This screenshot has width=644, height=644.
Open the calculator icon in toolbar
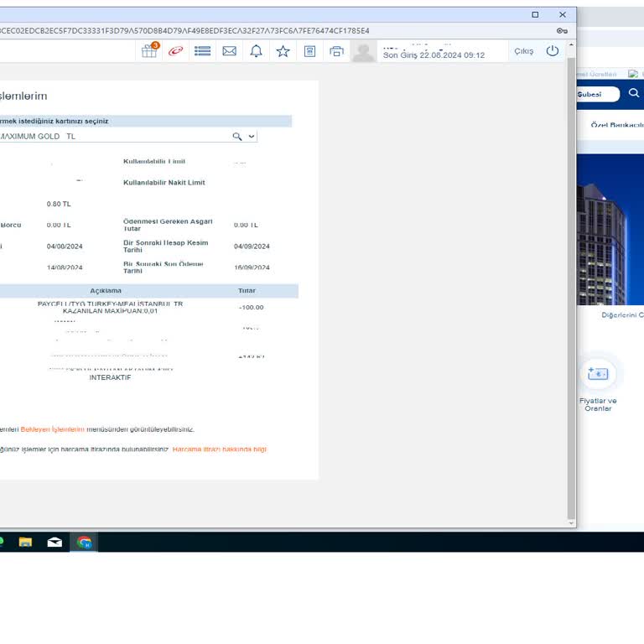[309, 51]
